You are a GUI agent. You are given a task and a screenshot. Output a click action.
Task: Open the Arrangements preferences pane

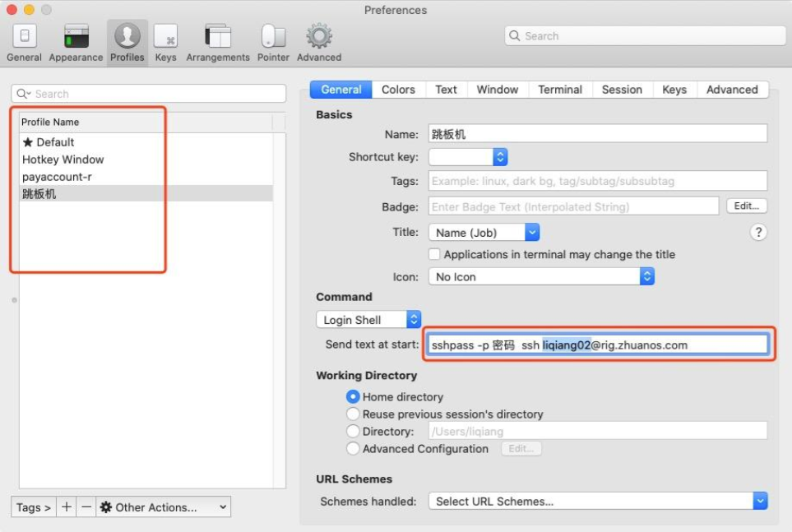point(218,43)
